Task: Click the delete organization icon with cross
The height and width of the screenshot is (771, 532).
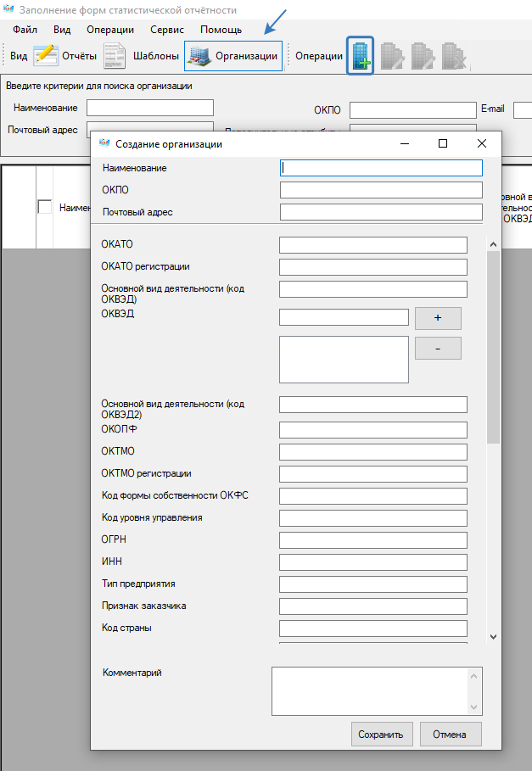Action: point(453,56)
